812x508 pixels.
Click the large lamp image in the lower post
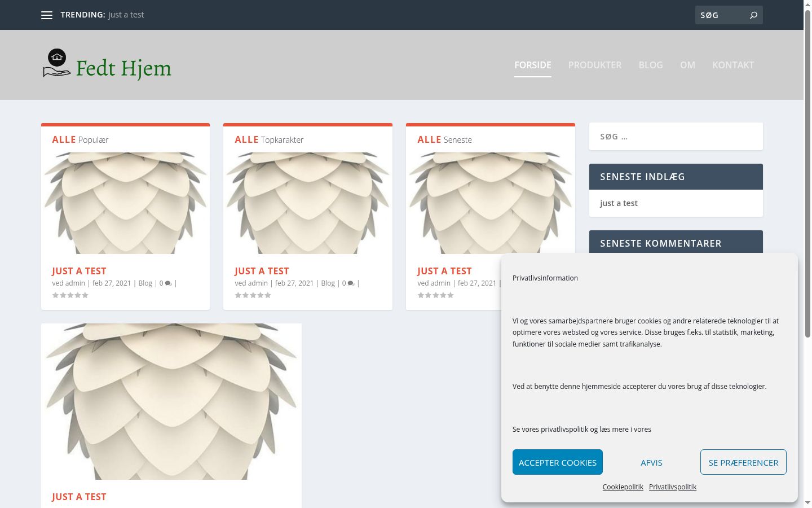pos(171,401)
